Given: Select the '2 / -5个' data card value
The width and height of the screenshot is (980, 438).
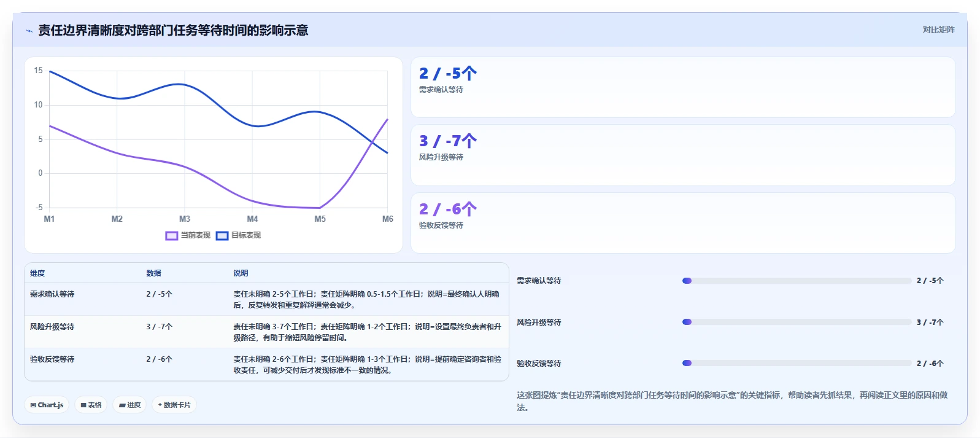Looking at the screenshot, I should click(x=448, y=74).
